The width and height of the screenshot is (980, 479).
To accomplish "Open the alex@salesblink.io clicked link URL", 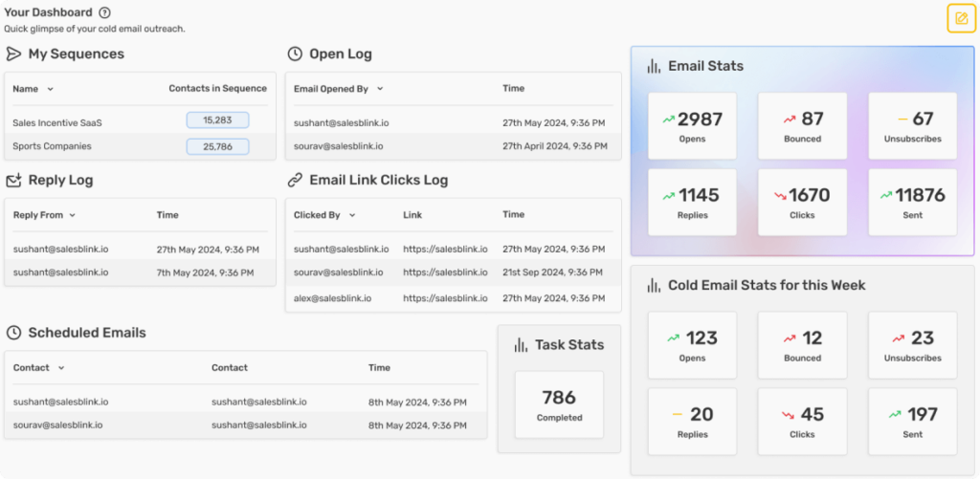I will [x=445, y=298].
